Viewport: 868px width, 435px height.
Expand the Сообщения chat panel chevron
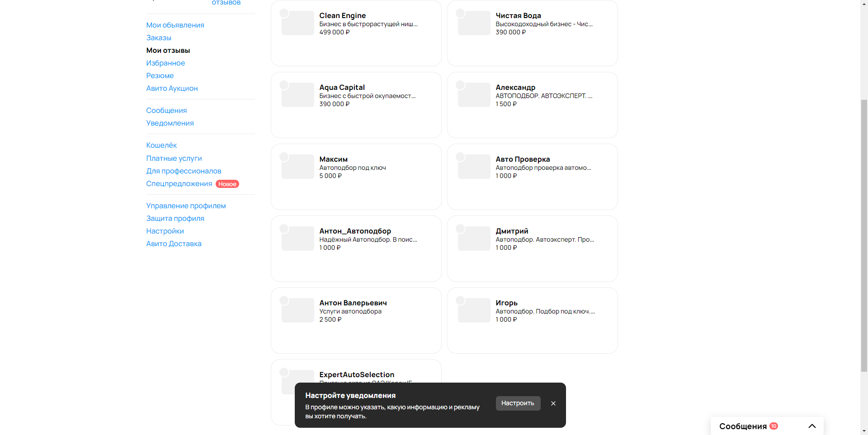click(x=812, y=426)
